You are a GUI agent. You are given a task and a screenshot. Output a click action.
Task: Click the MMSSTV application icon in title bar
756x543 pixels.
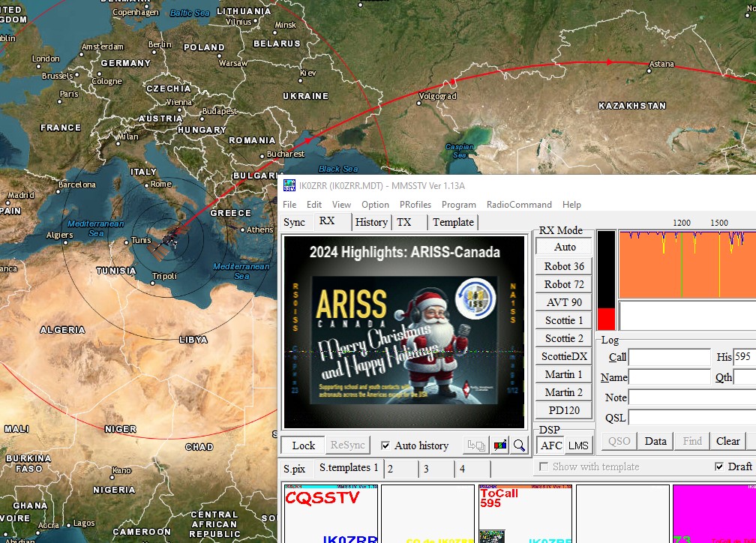click(x=289, y=186)
